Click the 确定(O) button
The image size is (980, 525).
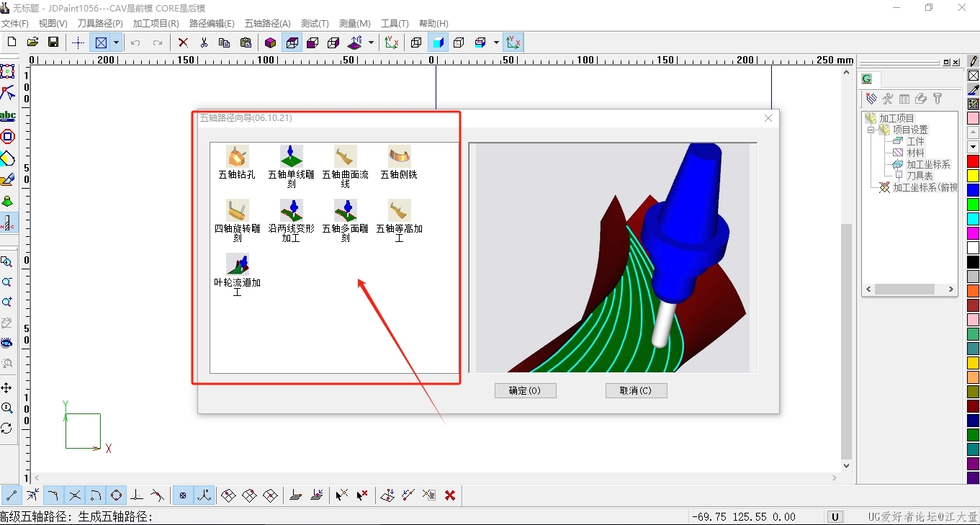click(x=525, y=390)
